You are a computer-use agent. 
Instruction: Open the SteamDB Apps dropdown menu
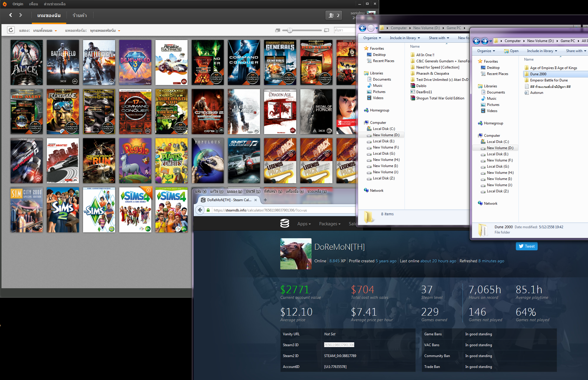point(304,224)
